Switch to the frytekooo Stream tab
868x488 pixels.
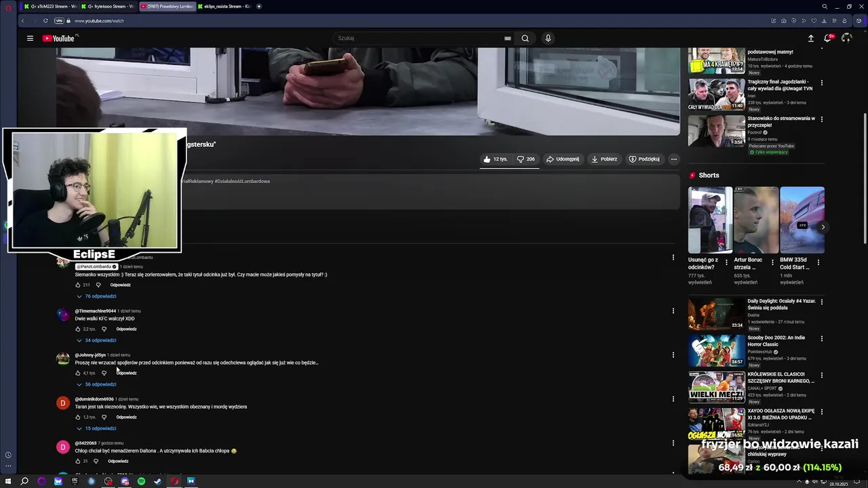tap(108, 6)
